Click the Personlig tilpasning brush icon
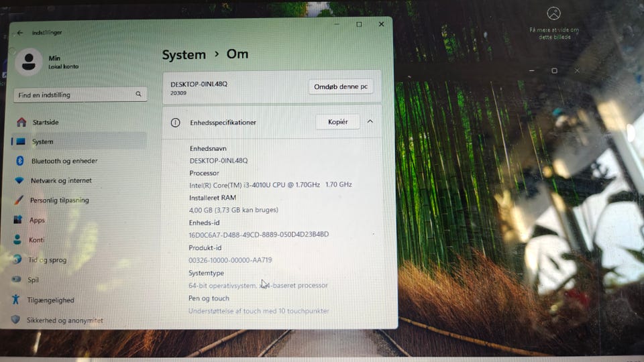 click(x=19, y=200)
